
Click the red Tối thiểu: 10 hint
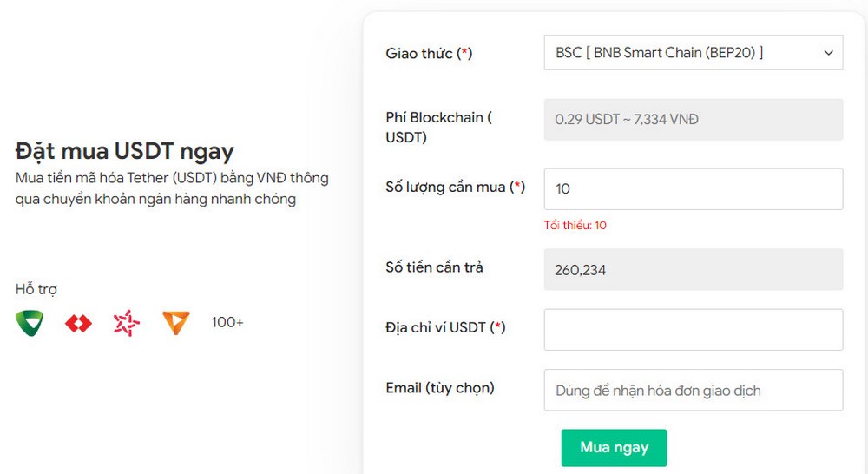575,226
